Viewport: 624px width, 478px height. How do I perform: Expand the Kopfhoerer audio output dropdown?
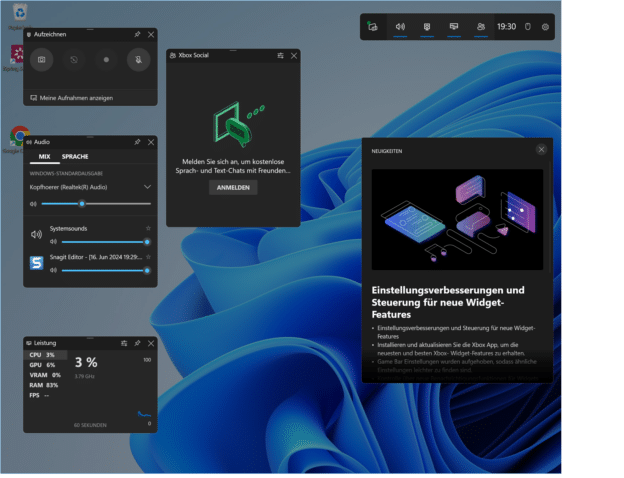[147, 186]
